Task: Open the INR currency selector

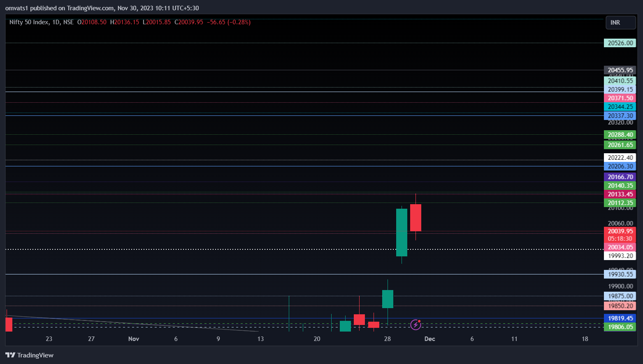Action: pyautogui.click(x=620, y=23)
